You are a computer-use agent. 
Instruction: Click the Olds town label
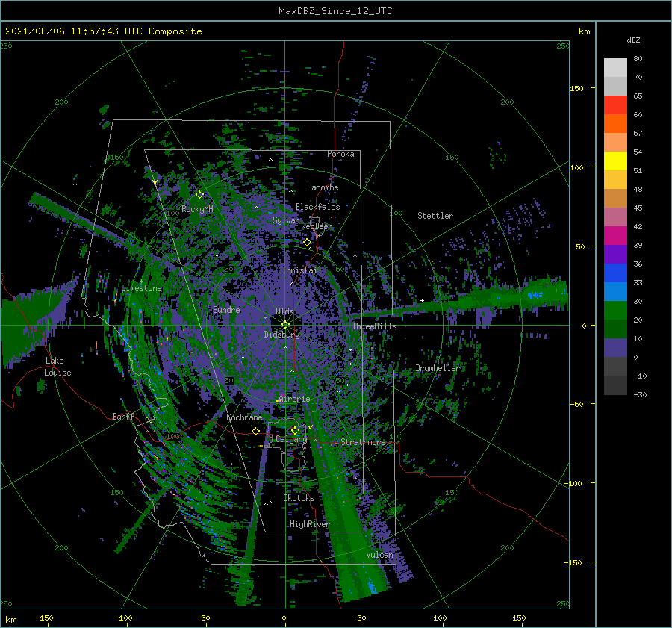pos(284,311)
